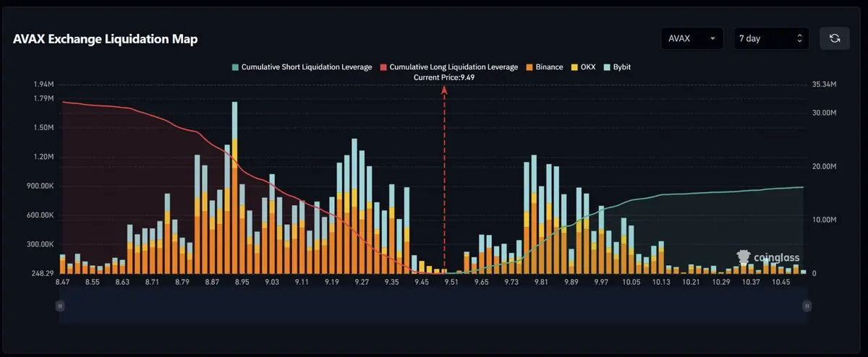Click the 10.45 x-axis label

pyautogui.click(x=782, y=283)
